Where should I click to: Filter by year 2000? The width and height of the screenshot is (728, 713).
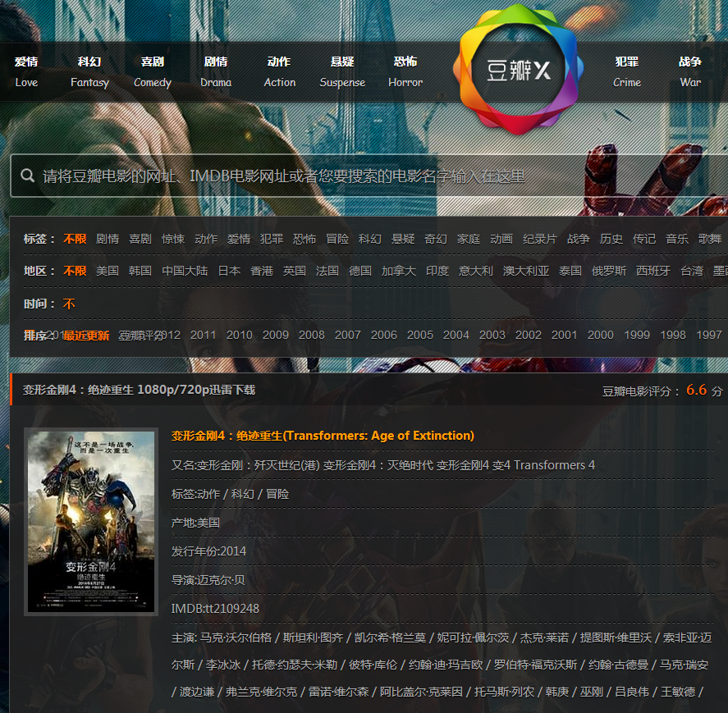[x=600, y=335]
